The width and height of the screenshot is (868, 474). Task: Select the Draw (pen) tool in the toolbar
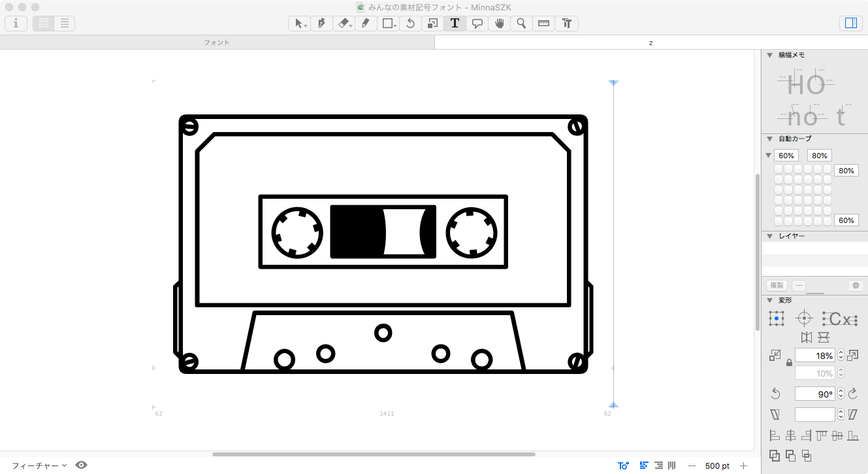point(321,24)
